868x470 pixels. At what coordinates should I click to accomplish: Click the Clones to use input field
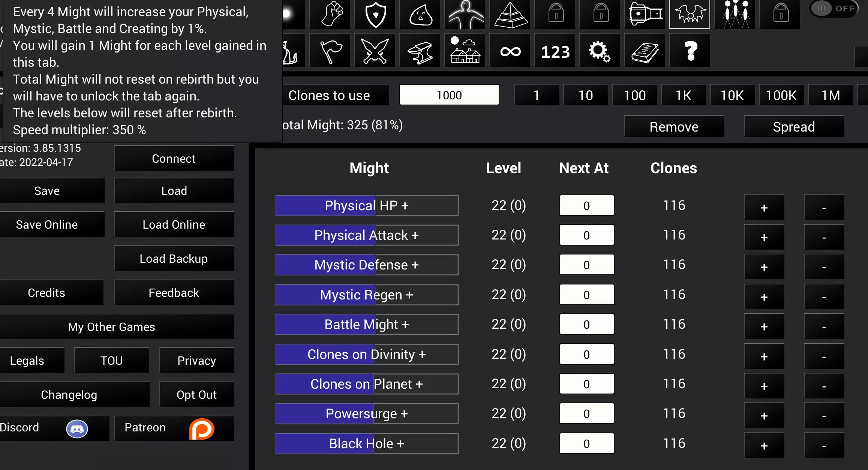pyautogui.click(x=449, y=95)
